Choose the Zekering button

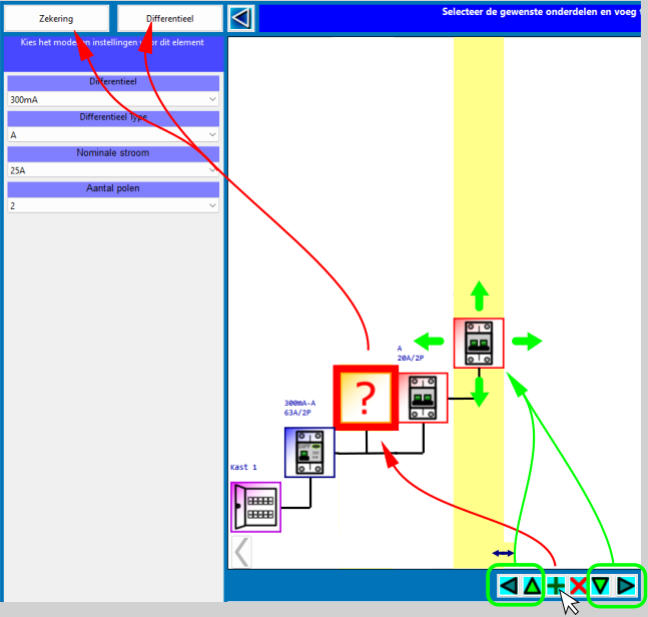tap(56, 18)
